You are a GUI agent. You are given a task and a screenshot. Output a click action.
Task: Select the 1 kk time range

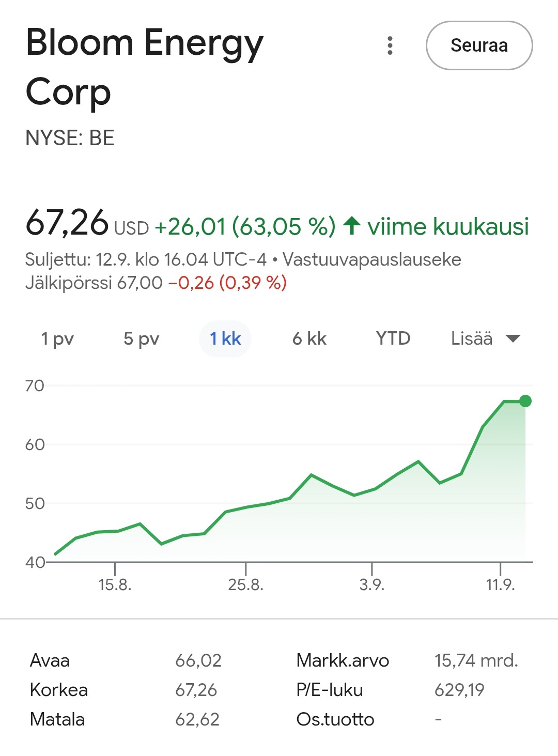[225, 339]
